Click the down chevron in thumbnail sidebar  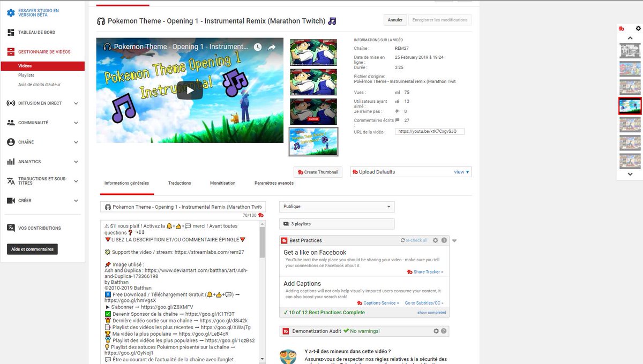tap(630, 175)
